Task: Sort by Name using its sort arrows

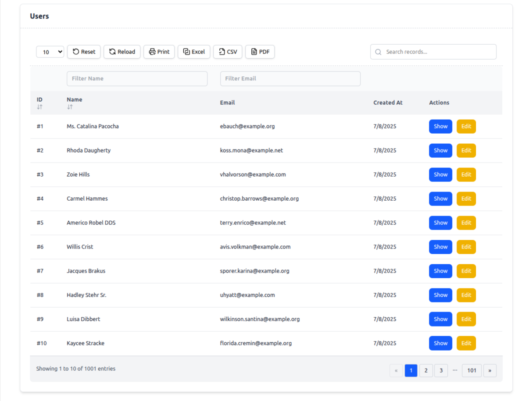Action: coord(70,107)
